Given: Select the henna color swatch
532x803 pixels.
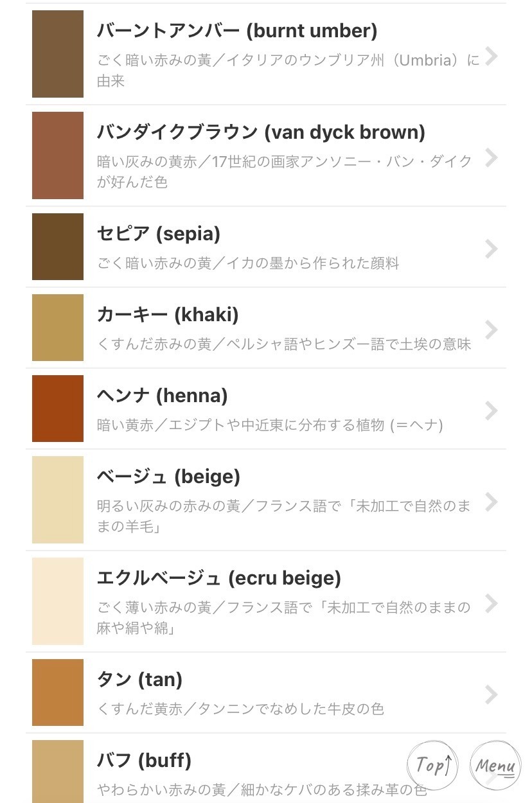Looking at the screenshot, I should coord(58,409).
